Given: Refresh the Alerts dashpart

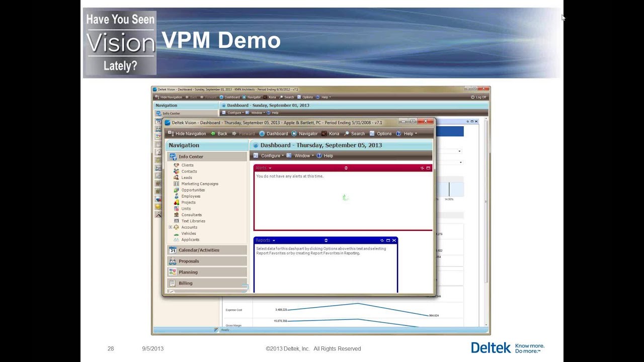Looking at the screenshot, I should [x=422, y=168].
